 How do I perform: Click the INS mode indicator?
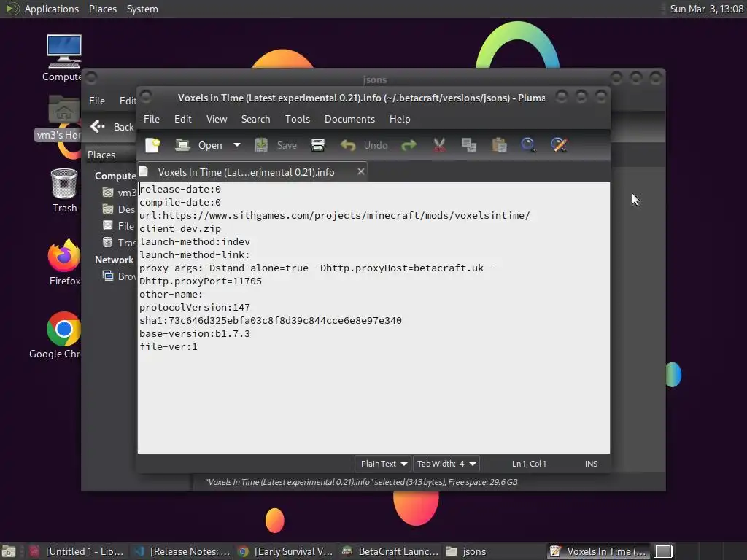coord(591,464)
